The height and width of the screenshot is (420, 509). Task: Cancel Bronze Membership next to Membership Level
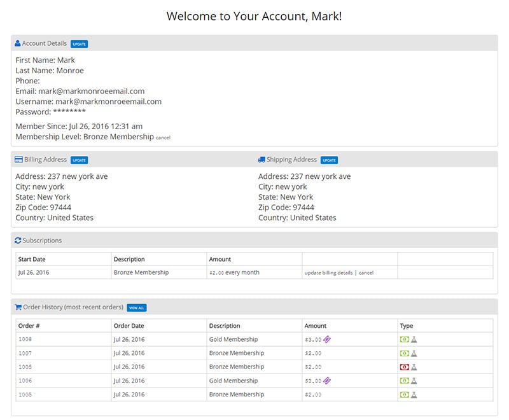[163, 137]
